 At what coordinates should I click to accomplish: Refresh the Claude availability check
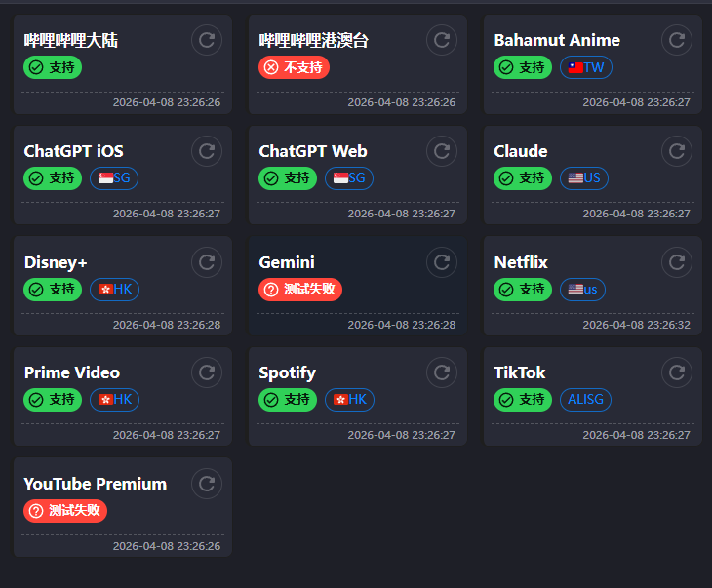pos(676,151)
